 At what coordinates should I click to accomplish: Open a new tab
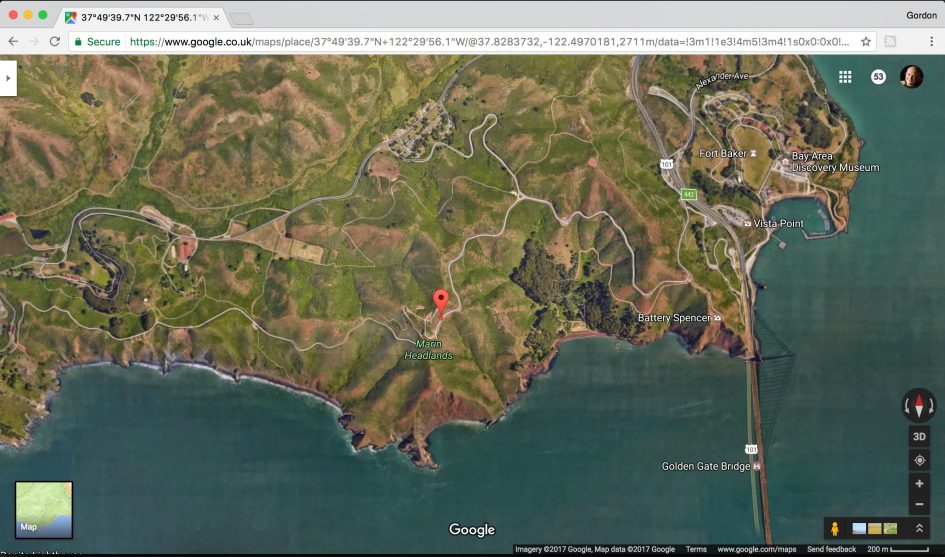[x=242, y=19]
